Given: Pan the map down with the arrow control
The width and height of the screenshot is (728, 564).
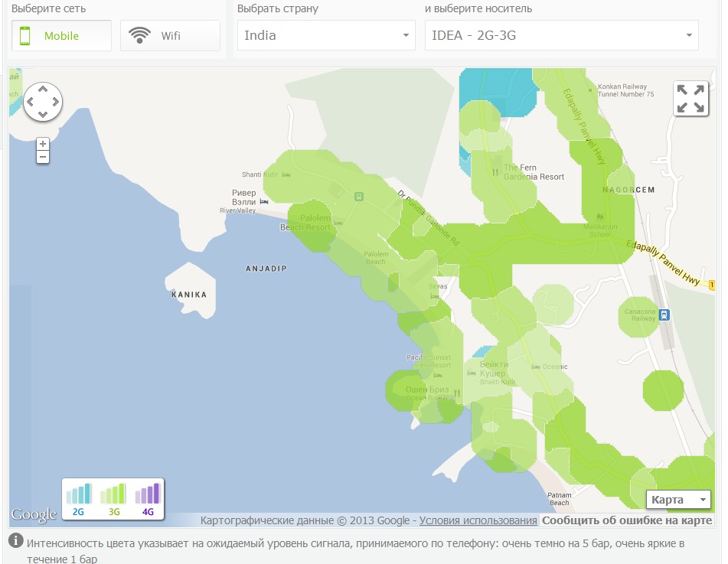Looking at the screenshot, I should [43, 114].
